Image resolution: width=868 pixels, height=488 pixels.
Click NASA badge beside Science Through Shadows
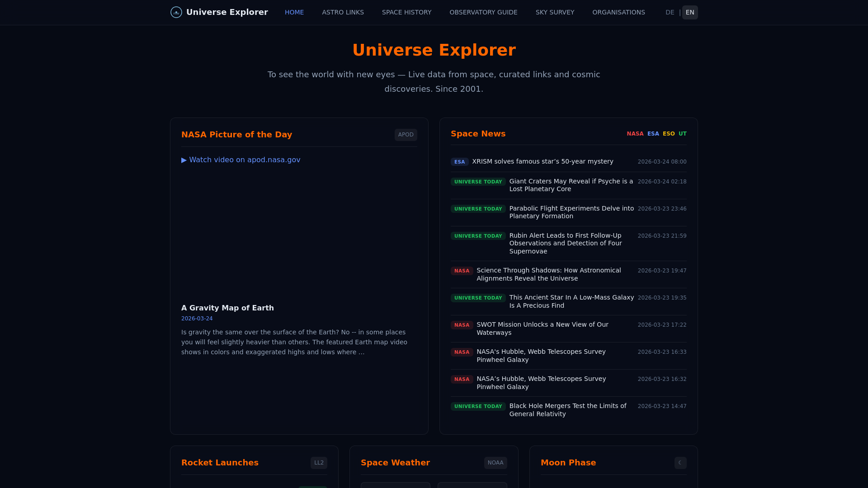[x=462, y=271]
